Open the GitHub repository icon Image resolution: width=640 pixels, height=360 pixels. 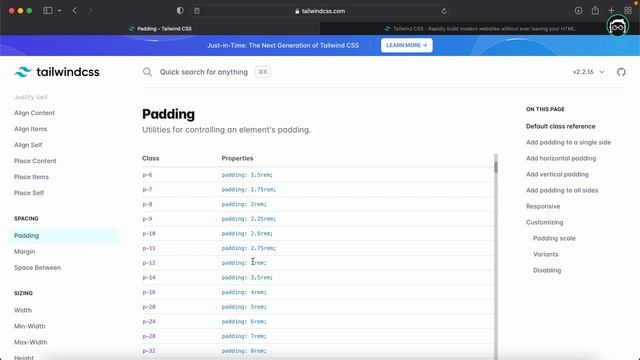pyautogui.click(x=621, y=72)
